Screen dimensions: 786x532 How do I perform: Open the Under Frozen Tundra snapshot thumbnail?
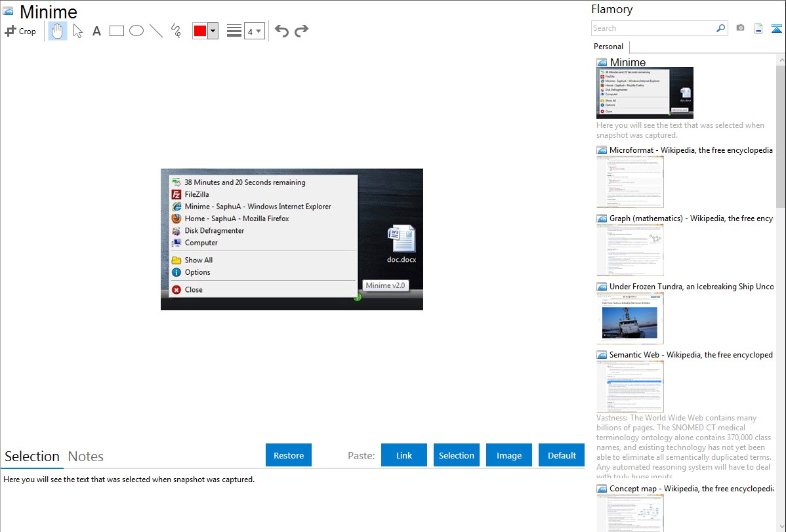tap(630, 318)
